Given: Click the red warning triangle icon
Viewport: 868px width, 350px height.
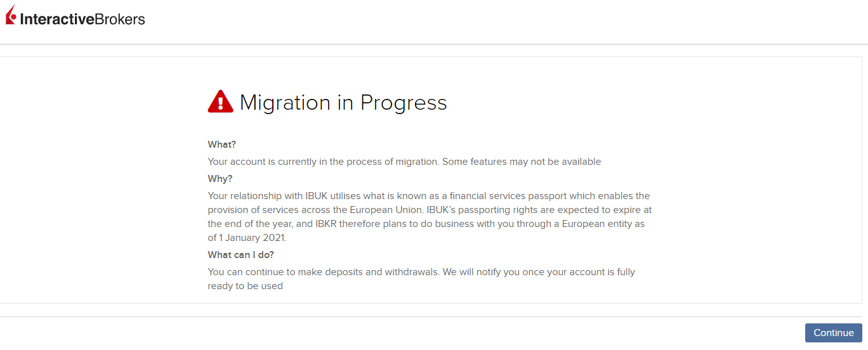Looking at the screenshot, I should pyautogui.click(x=220, y=101).
